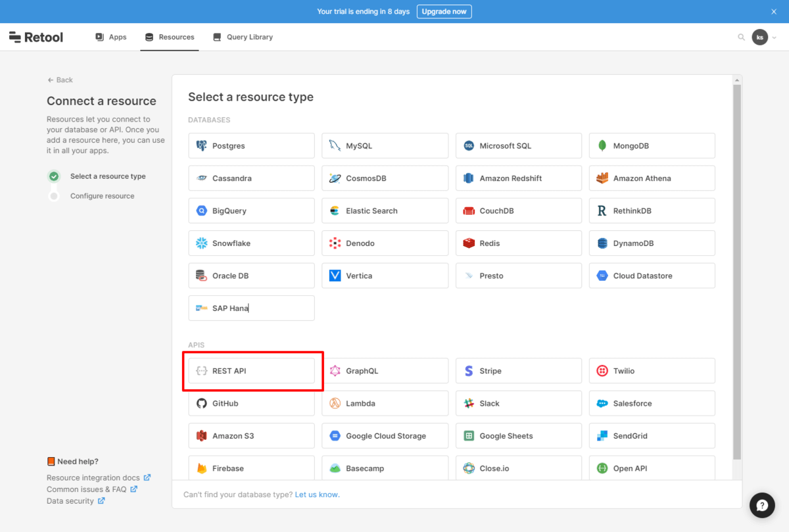Screen dimensions: 789x532
Task: Select the Postgres resource type
Action: point(251,145)
